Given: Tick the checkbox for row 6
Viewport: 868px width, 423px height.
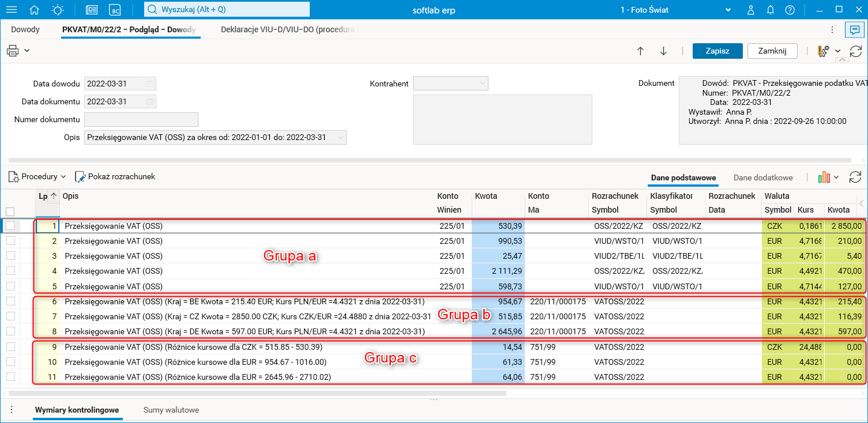Looking at the screenshot, I should pyautogui.click(x=10, y=301).
